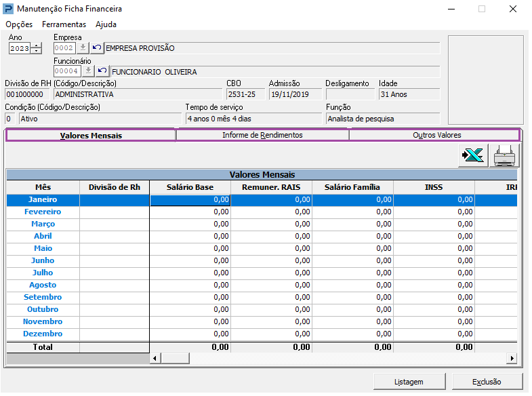
Task: Increase the Ano value with the up spinner
Action: [37, 45]
